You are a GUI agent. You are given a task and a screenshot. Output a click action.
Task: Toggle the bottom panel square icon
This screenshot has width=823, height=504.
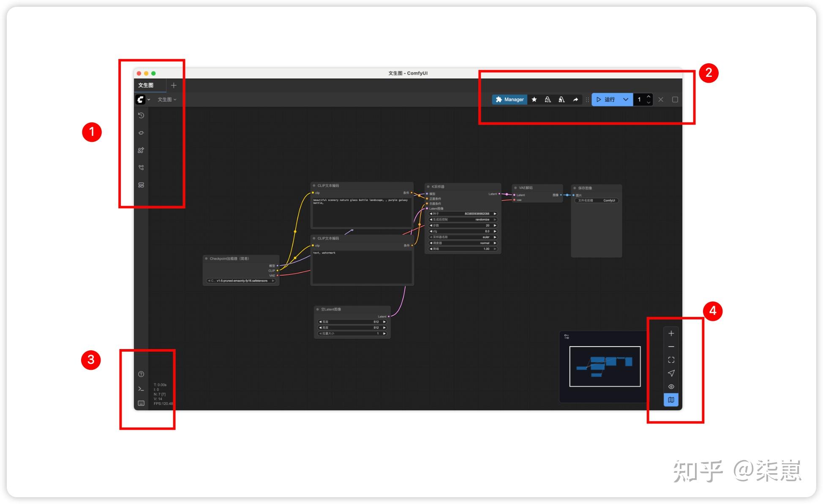675,100
